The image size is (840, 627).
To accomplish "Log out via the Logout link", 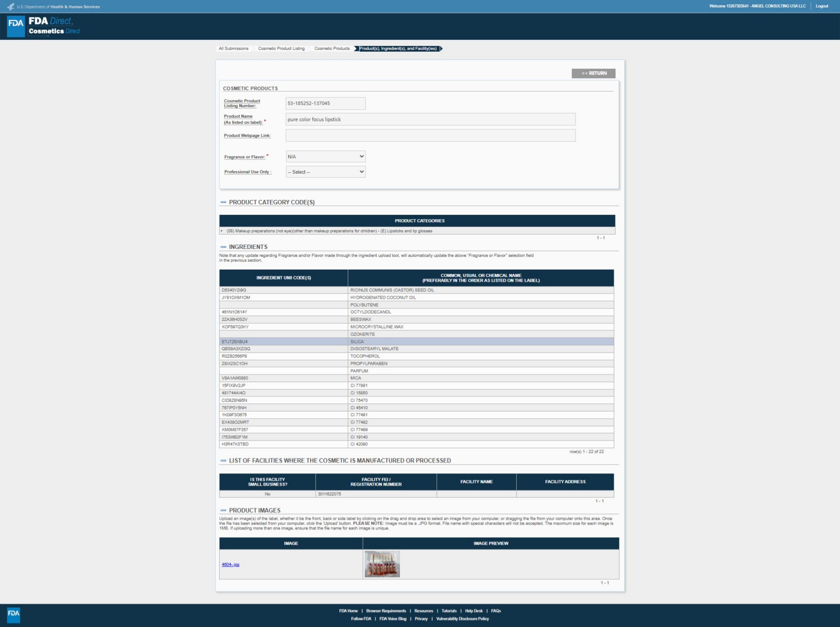I will click(821, 6).
